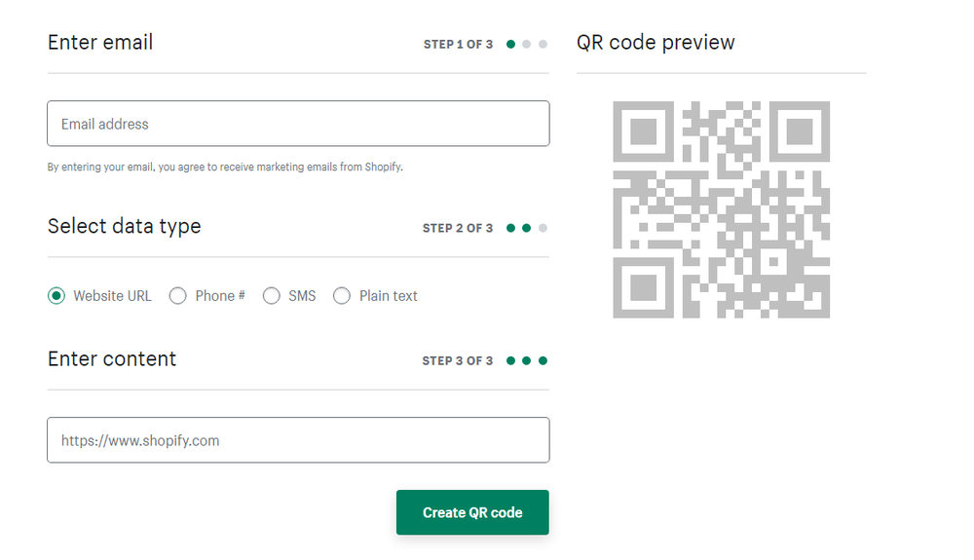Select the Website URL radio button
Viewport: 974px width, 560px height.
56,296
